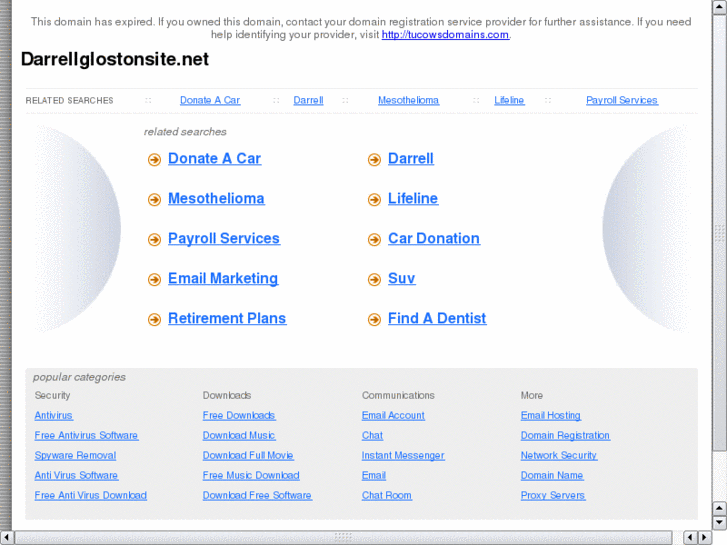This screenshot has height=545, width=727.
Task: Click orange arrow icon beside Payroll Services
Action: pos(154,240)
